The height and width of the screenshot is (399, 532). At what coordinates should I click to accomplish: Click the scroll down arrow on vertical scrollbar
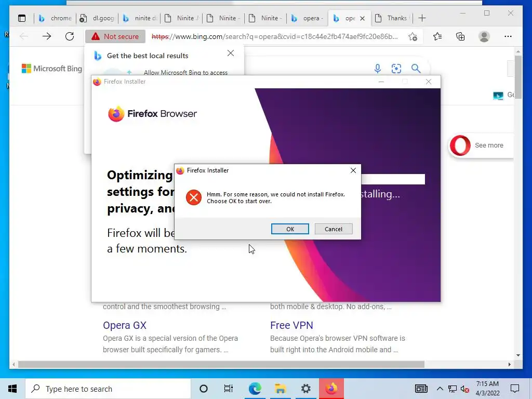518,355
